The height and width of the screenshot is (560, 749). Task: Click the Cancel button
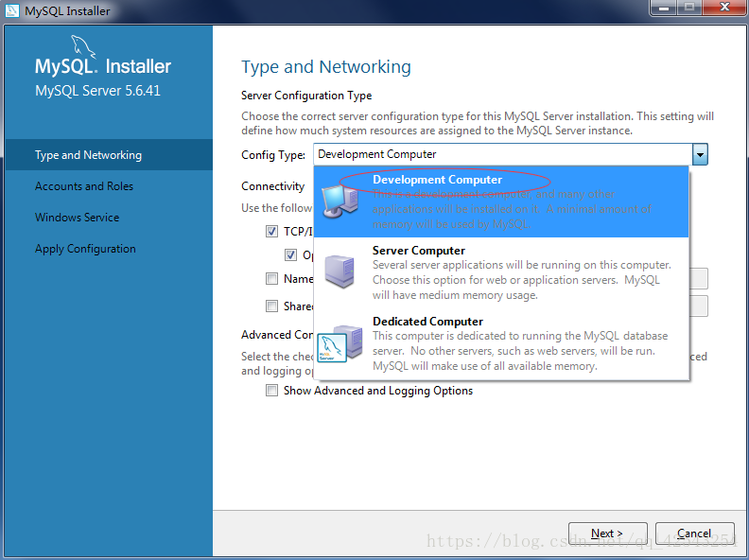coord(694,534)
